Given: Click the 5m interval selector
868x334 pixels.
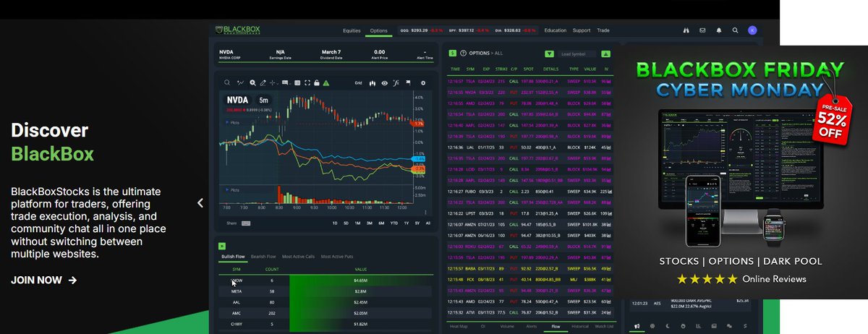Looking at the screenshot, I should point(263,100).
